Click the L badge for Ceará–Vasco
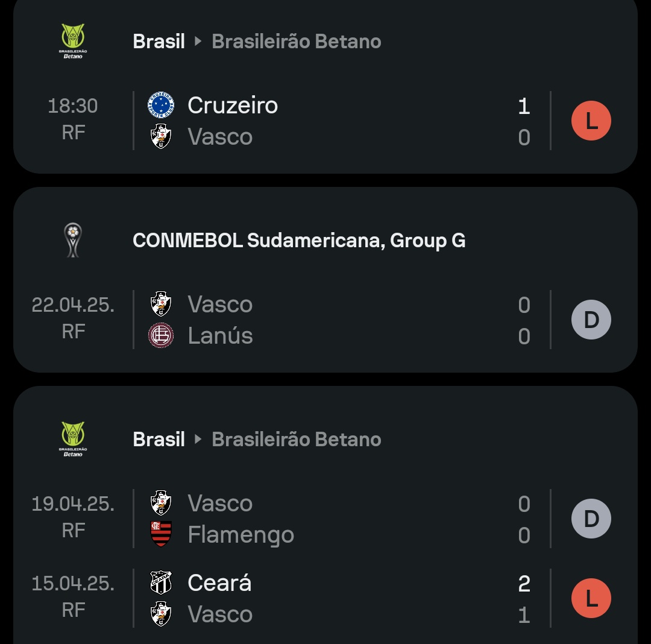This screenshot has width=651, height=644. tap(591, 598)
